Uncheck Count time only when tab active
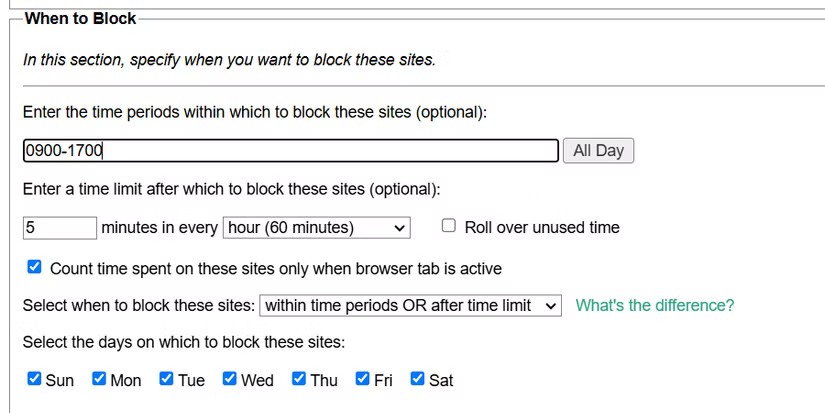Viewport: 825px width, 413px height. 35,268
